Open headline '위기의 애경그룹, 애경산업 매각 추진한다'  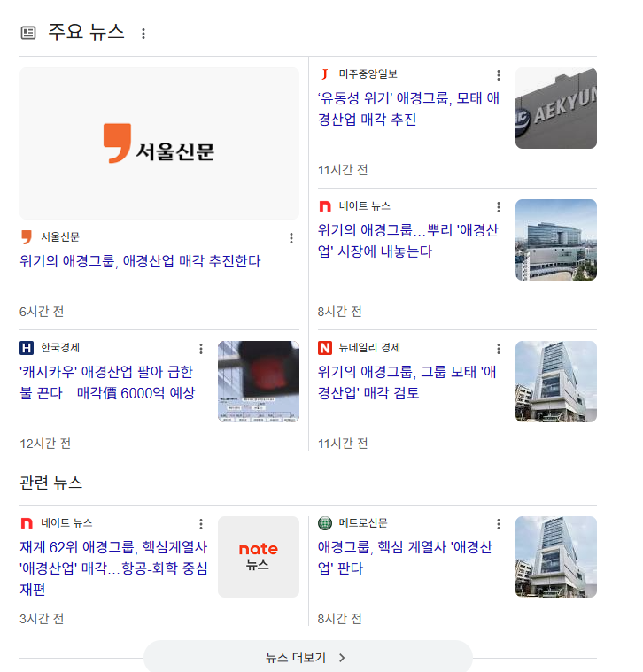pos(140,261)
